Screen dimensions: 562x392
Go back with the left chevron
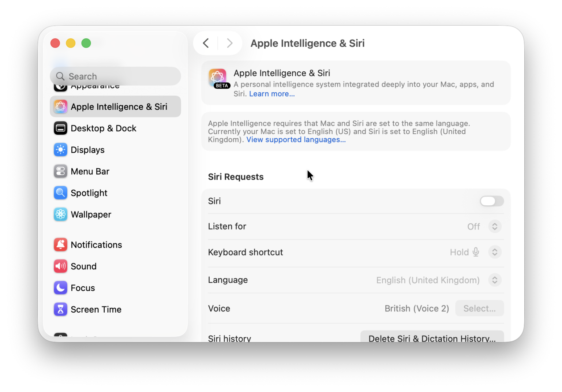pyautogui.click(x=206, y=43)
